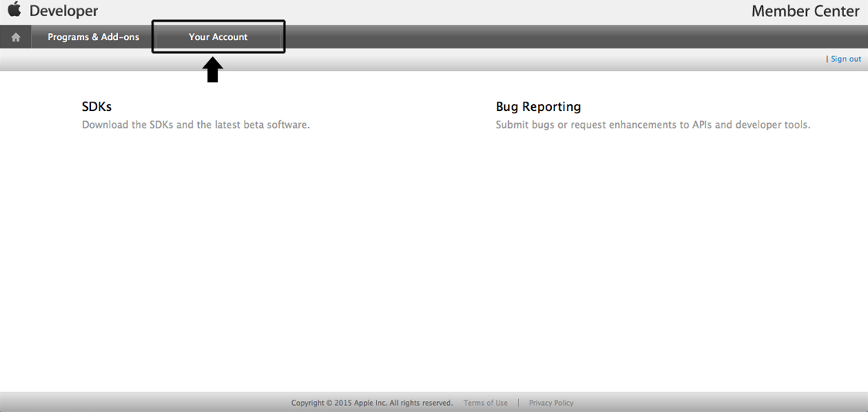The image size is (868, 412).
Task: Open the Your Account tab
Action: [x=218, y=37]
